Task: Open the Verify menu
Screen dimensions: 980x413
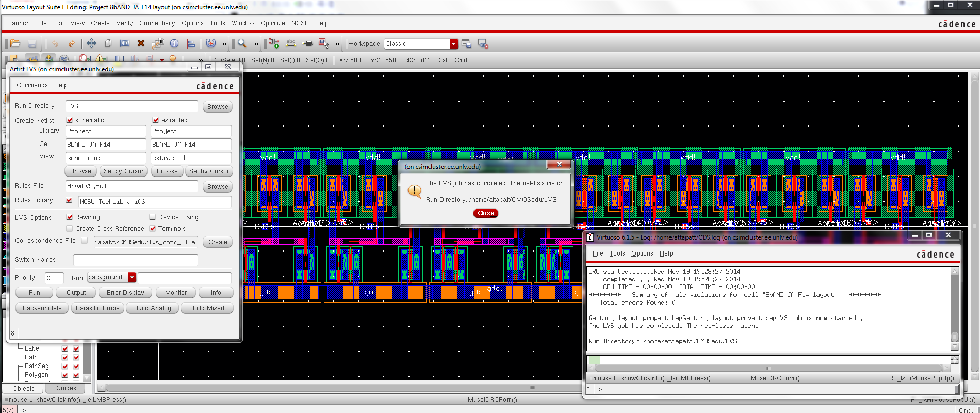Action: 124,23
